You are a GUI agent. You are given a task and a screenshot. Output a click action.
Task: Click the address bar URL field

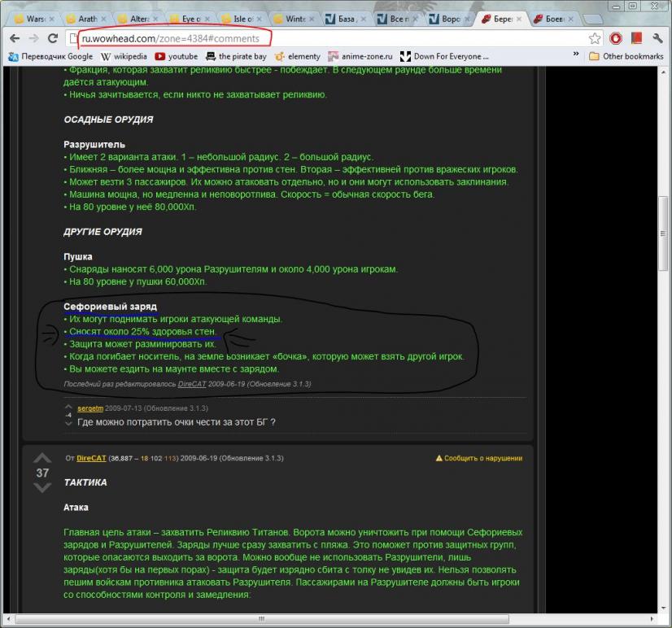tap(325, 38)
